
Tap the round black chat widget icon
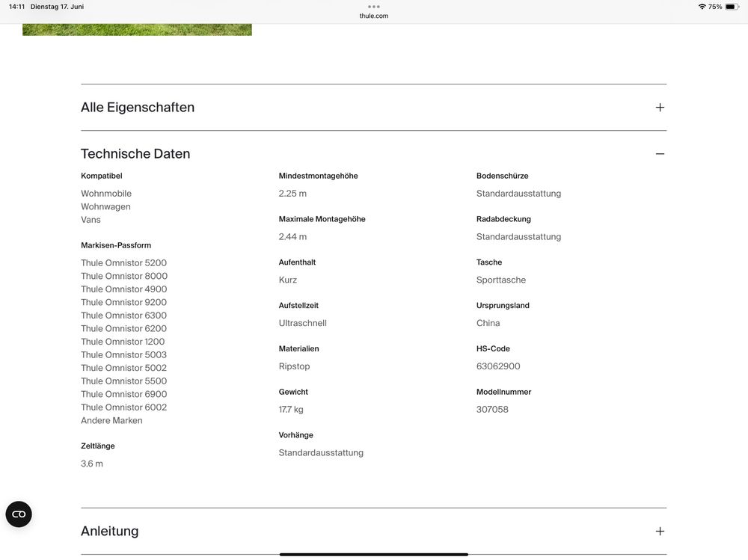point(19,514)
